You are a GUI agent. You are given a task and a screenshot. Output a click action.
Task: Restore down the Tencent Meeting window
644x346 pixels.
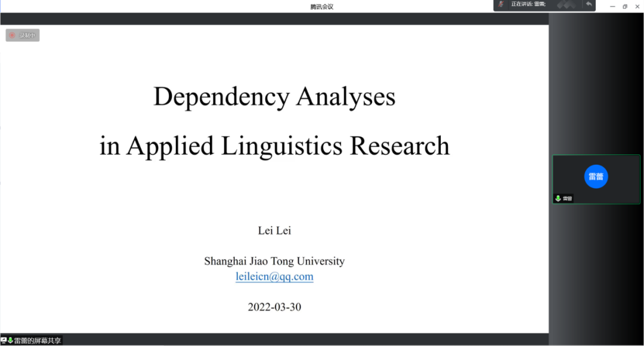click(625, 7)
